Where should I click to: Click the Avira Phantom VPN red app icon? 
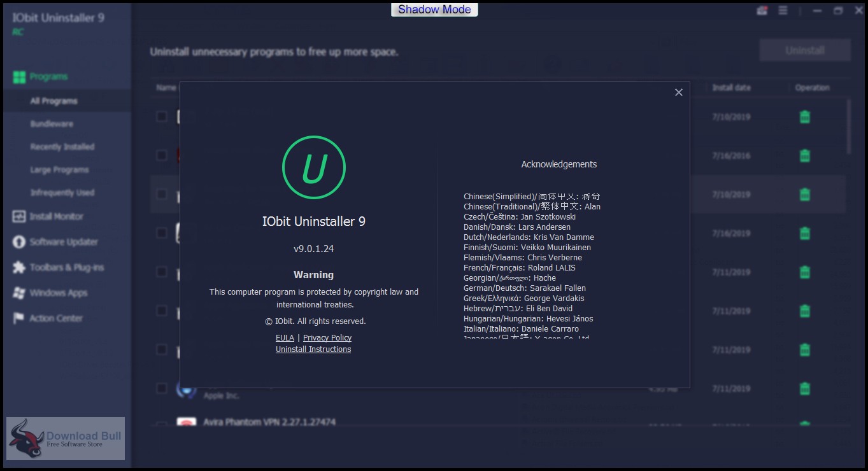(186, 423)
